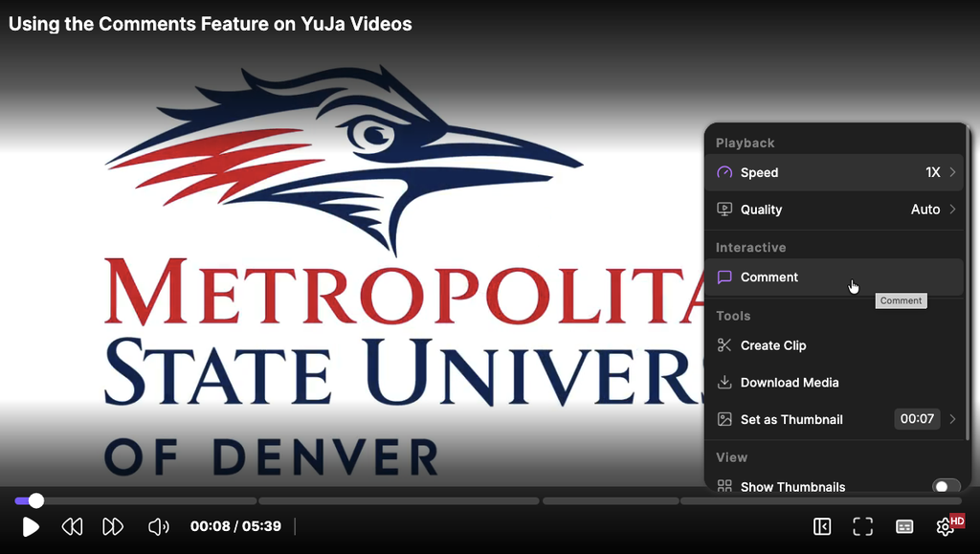Close the settings gear menu
Viewport: 980px width, 554px height.
point(945,526)
